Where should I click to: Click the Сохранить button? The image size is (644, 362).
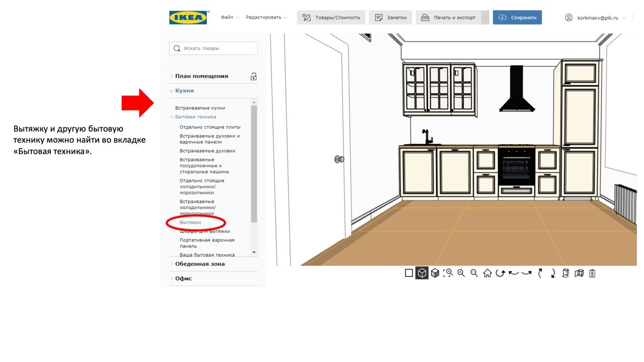click(517, 18)
